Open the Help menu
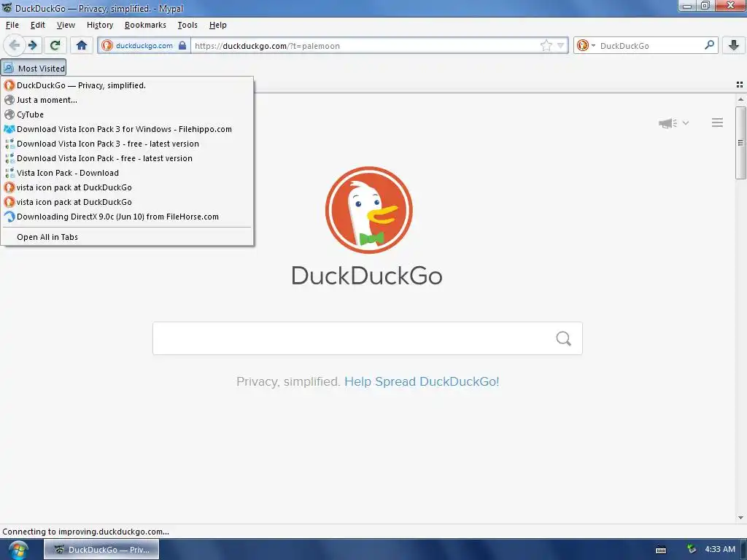This screenshot has height=560, width=747. (x=217, y=25)
